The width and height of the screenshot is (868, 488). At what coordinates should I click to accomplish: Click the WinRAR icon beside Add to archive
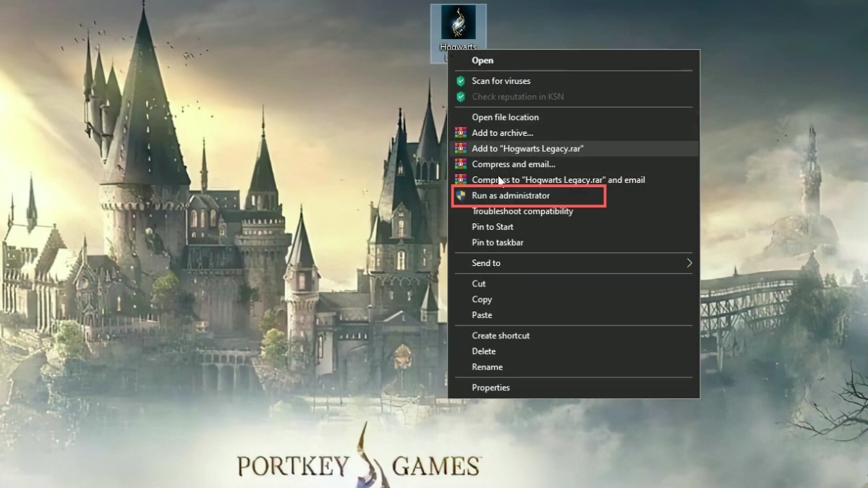461,133
